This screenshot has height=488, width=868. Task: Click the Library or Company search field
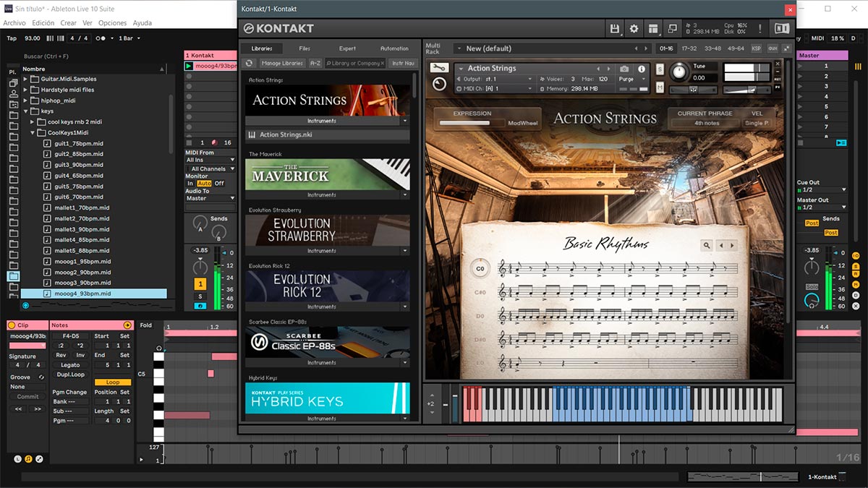click(355, 63)
